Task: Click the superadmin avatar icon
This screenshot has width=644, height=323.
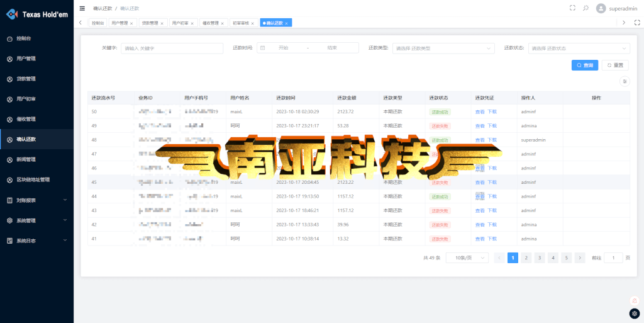Action: [x=601, y=8]
